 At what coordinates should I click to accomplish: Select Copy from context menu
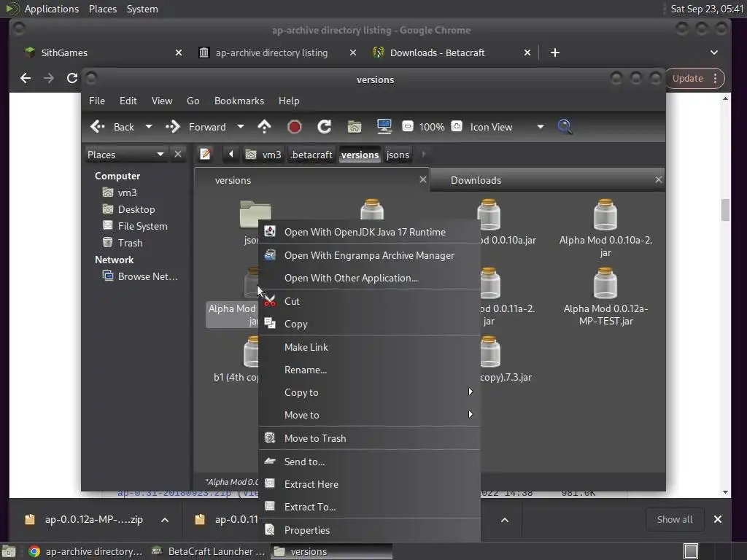click(x=369, y=324)
